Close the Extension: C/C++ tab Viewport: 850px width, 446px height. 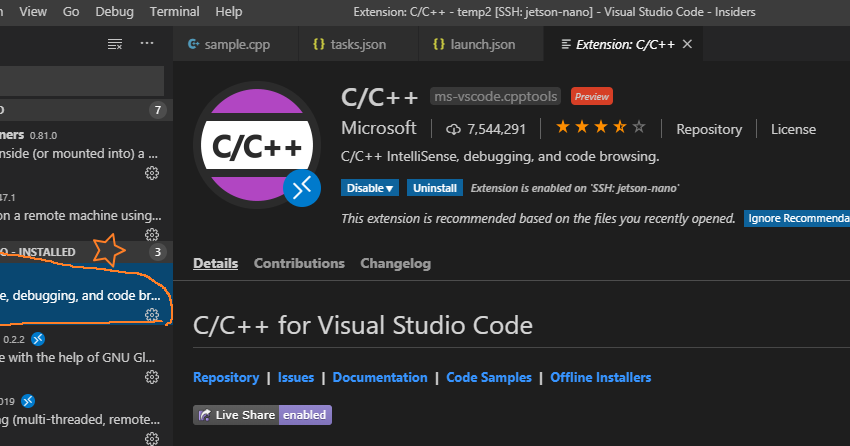[x=687, y=45]
